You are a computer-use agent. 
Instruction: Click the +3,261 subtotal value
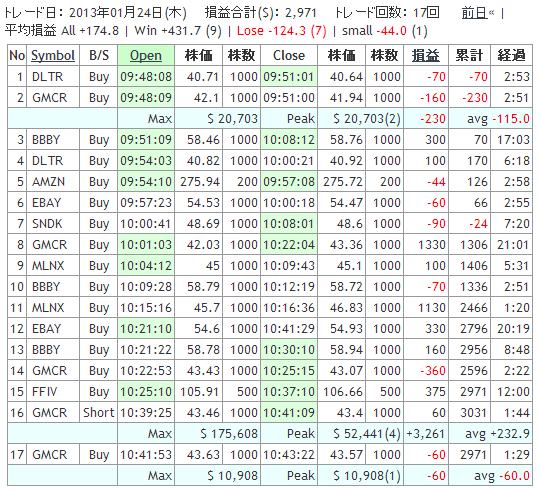pos(426,433)
